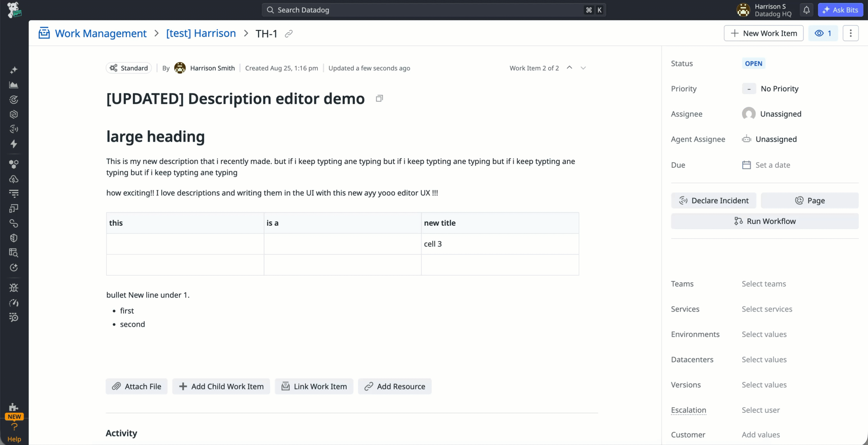868x445 pixels.
Task: Open the Status OPEN dropdown
Action: point(753,63)
